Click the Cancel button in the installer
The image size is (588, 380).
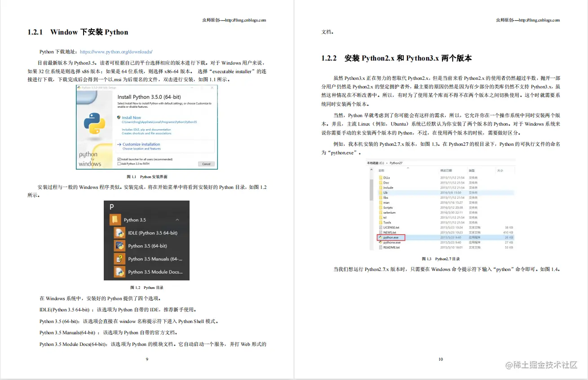click(206, 164)
